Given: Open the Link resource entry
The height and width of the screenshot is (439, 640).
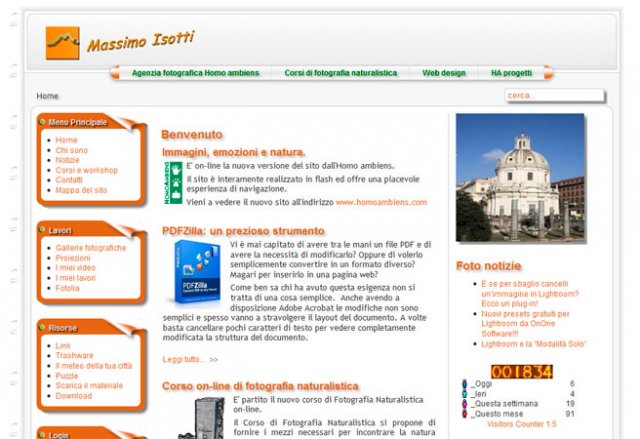Looking at the screenshot, I should [63, 346].
